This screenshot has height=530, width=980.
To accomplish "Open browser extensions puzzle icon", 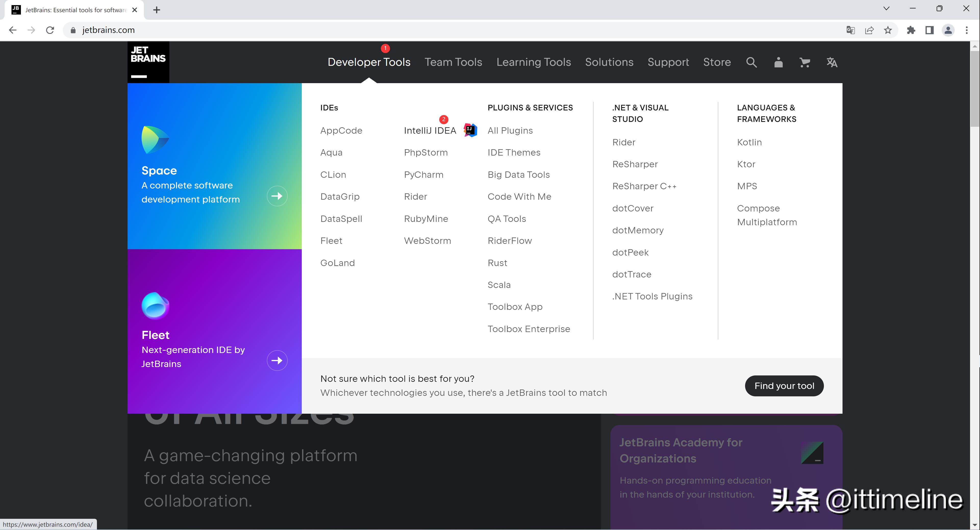I will coord(911,30).
